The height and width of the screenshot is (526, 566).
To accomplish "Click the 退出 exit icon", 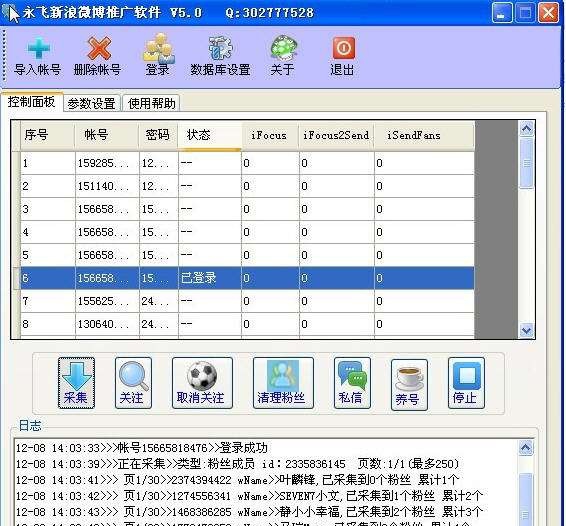I will (343, 56).
